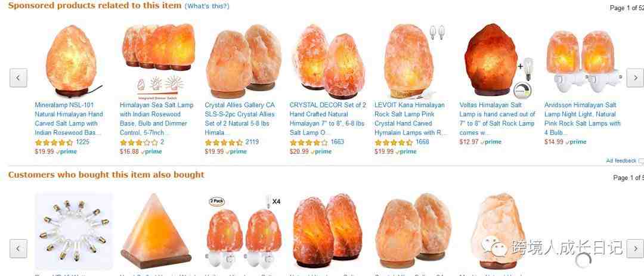Open the Arvidsson night light plug-in image

[x=581, y=61]
